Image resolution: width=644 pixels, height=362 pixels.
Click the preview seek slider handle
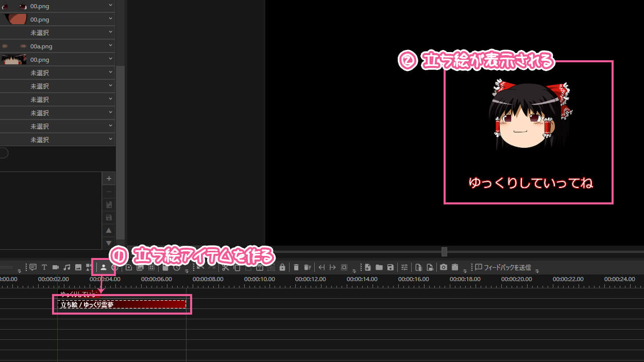click(x=444, y=252)
